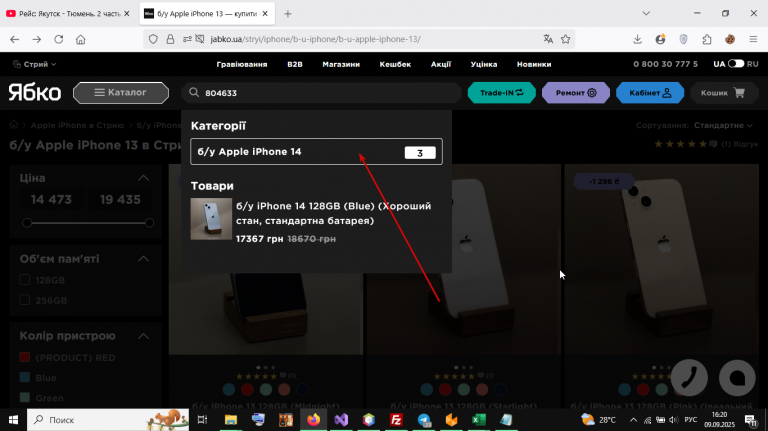This screenshot has height=431, width=768.
Task: Show site security padlock info
Action: (x=170, y=39)
